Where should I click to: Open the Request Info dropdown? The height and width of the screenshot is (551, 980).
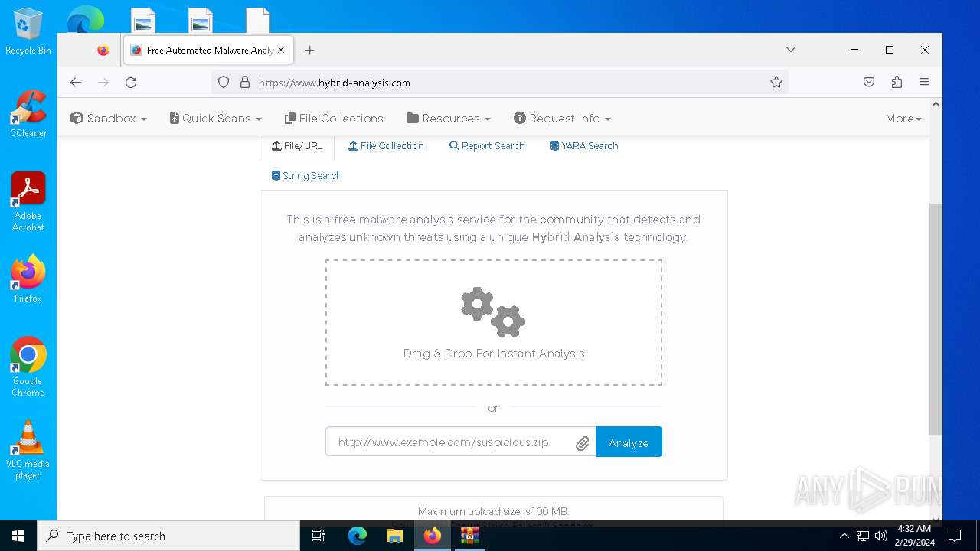562,119
